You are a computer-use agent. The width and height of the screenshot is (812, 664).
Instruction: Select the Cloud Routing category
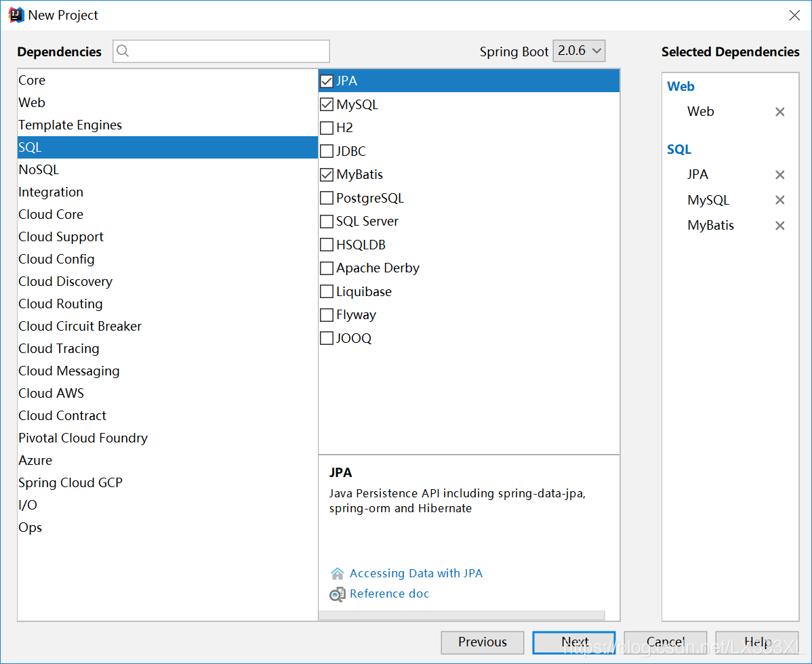167,304
